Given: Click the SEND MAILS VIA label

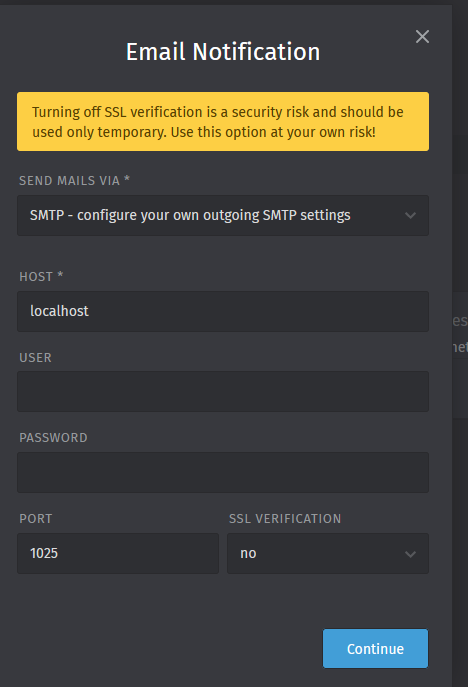Looking at the screenshot, I should tap(69, 181).
